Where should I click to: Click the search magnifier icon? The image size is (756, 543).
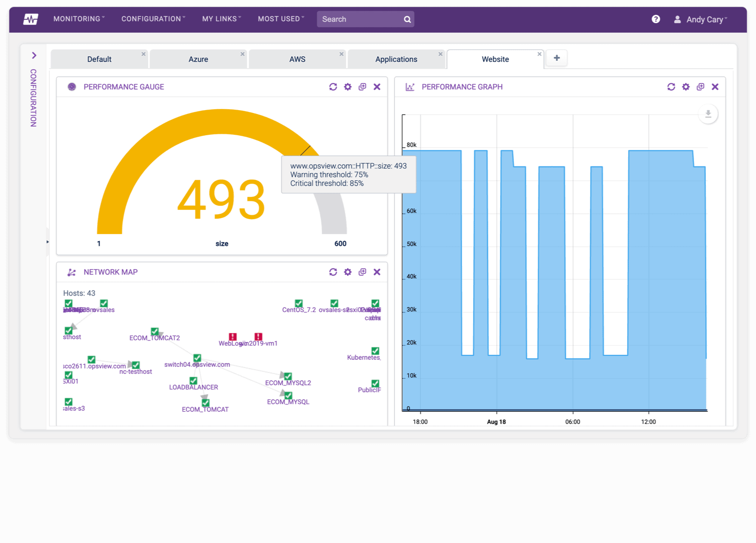pos(408,19)
